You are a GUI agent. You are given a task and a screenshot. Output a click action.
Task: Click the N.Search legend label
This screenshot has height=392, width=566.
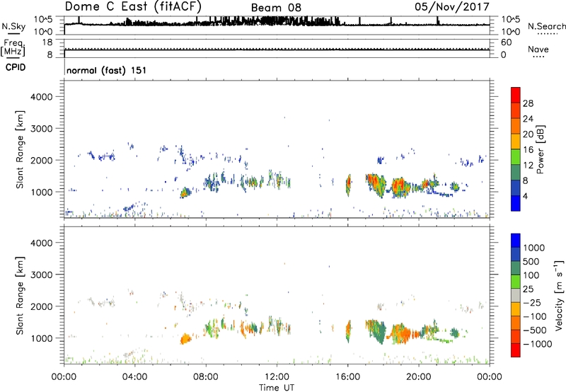pyautogui.click(x=546, y=26)
